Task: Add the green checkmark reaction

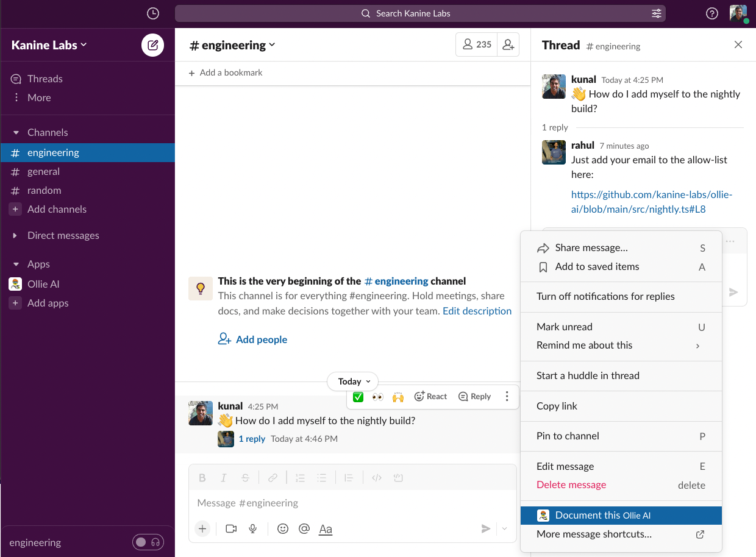Action: coord(358,397)
